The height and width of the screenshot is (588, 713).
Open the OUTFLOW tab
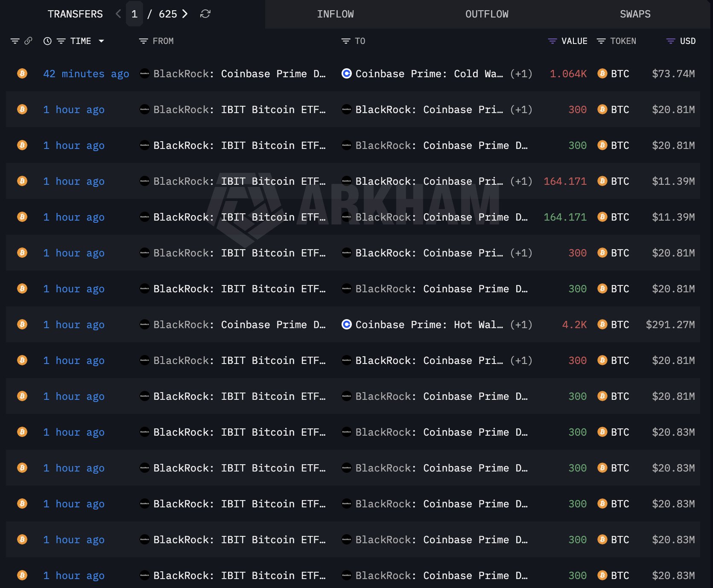[x=487, y=14]
